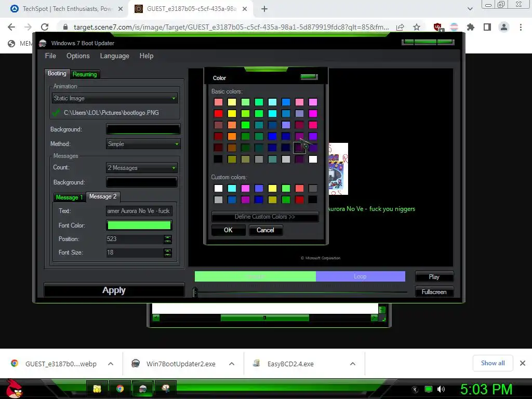The height and width of the screenshot is (399, 532).
Task: Go back to the previous browser page
Action: point(11,27)
